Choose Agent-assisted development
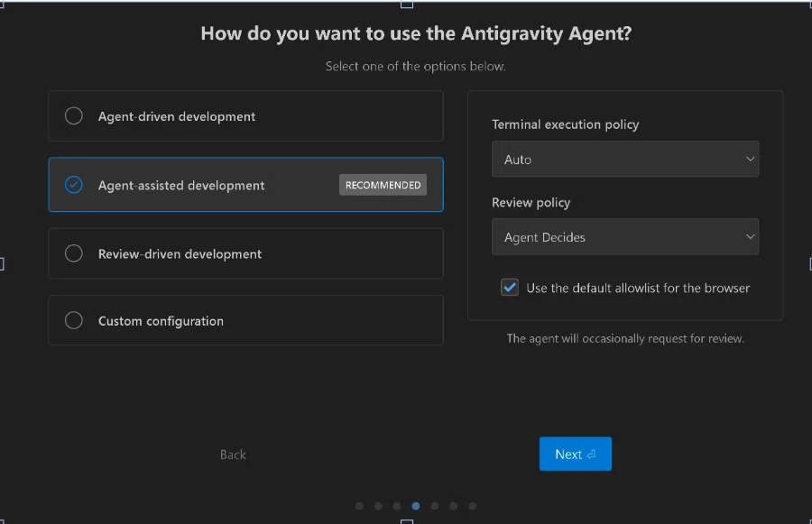The image size is (812, 524). click(x=246, y=185)
